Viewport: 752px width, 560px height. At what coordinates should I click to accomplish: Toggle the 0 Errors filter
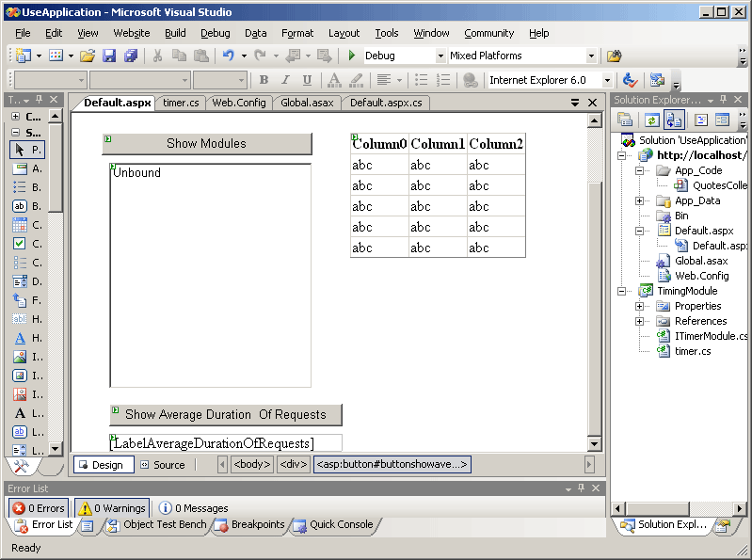point(40,508)
